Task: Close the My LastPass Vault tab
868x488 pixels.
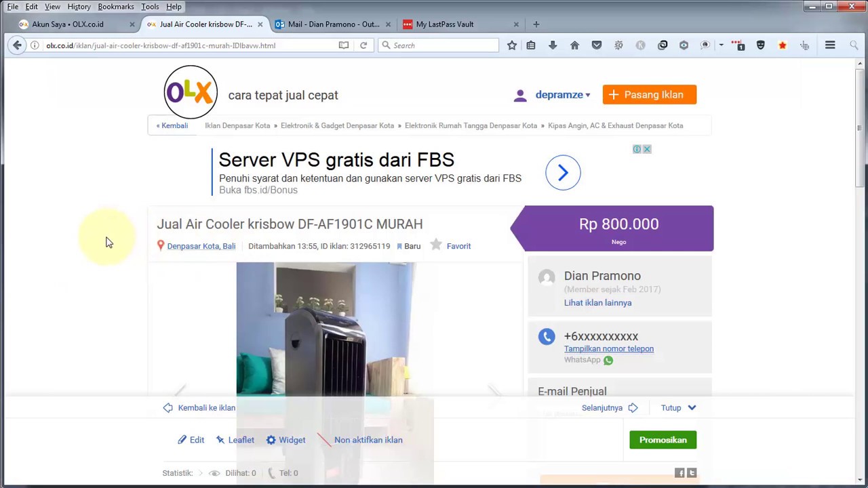Action: tap(516, 24)
